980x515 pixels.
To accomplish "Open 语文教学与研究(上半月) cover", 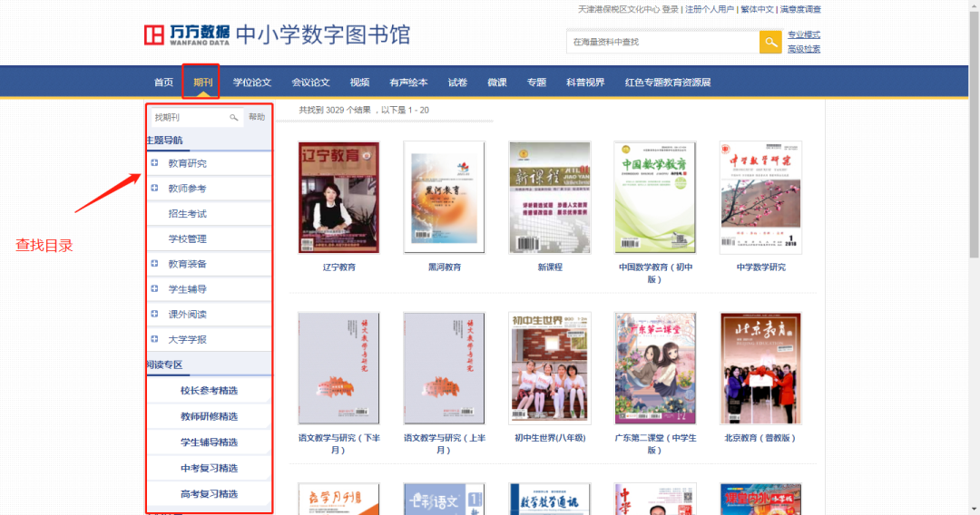I will pyautogui.click(x=444, y=368).
